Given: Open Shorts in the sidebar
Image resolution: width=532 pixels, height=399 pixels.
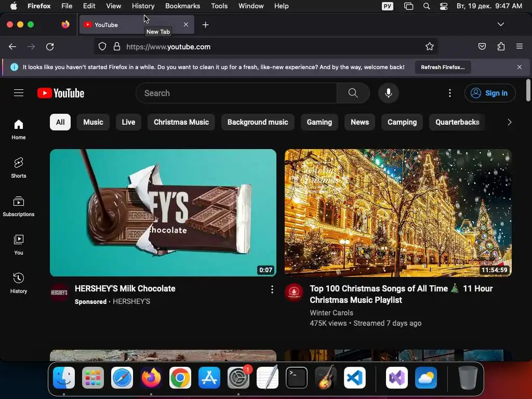Looking at the screenshot, I should tap(19, 168).
